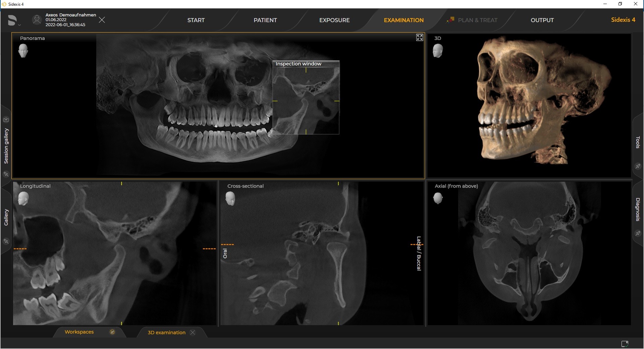The width and height of the screenshot is (644, 349).
Task: Pin the Tools side panel
Action: pyautogui.click(x=638, y=166)
